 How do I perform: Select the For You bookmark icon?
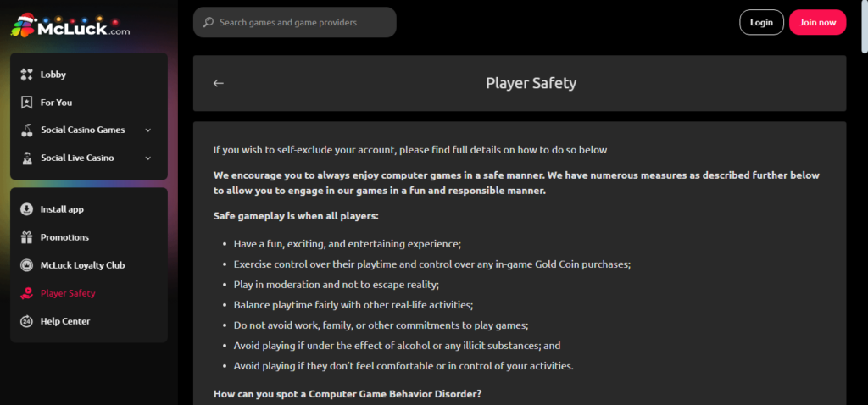coord(26,103)
